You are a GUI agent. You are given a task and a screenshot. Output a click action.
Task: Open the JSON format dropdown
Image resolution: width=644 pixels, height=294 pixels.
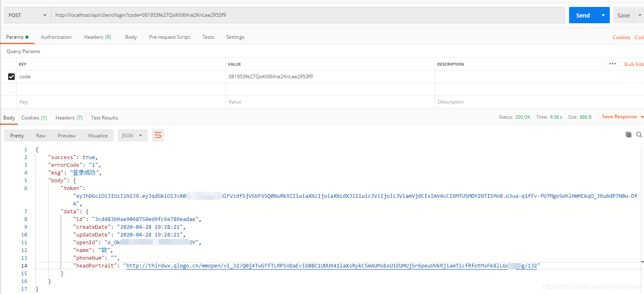click(132, 135)
